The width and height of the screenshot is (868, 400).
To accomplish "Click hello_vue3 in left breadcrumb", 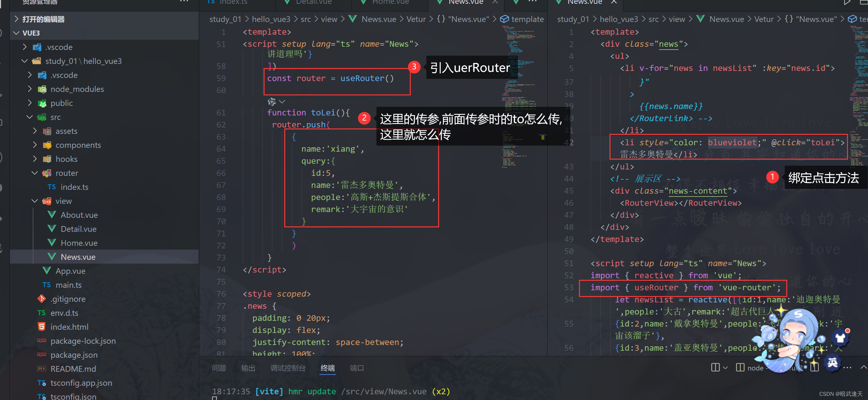I will (x=271, y=19).
